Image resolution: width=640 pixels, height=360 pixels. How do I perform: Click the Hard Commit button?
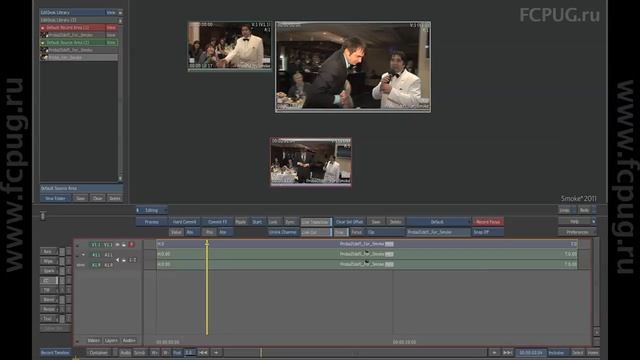(184, 222)
